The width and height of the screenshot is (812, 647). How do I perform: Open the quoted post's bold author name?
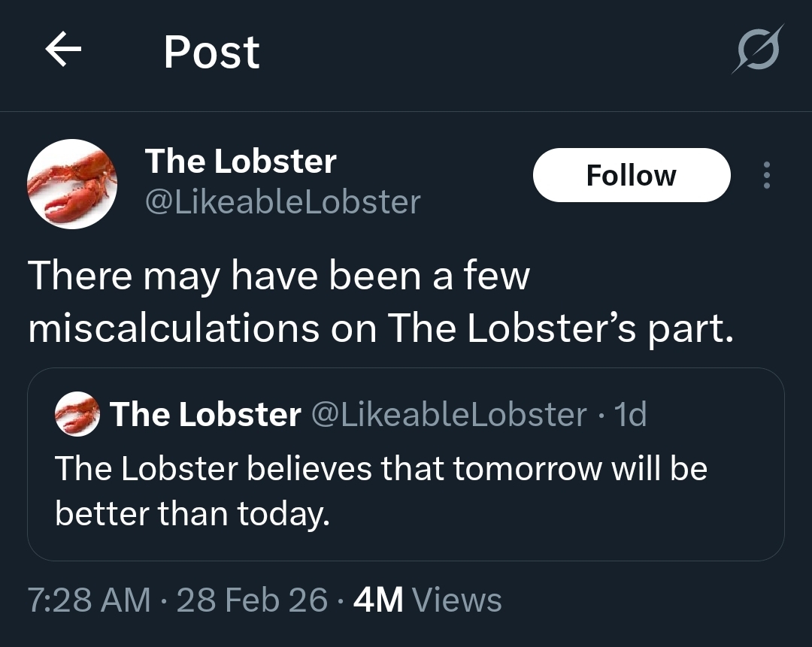coord(205,415)
